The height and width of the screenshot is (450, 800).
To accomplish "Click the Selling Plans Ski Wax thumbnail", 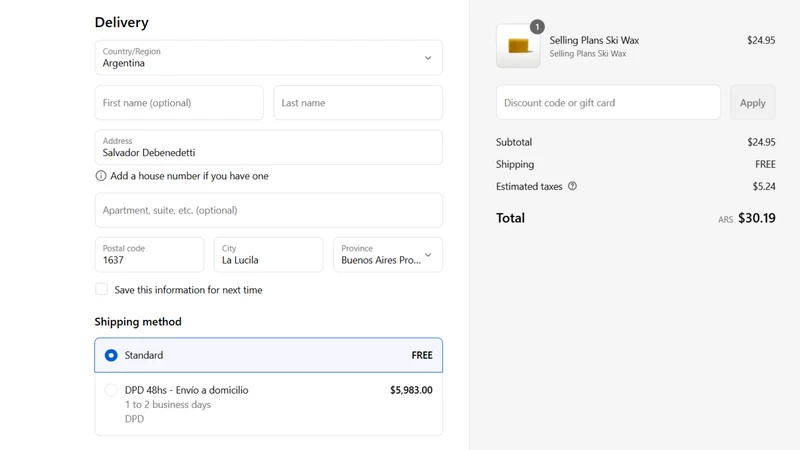I will pos(518,46).
